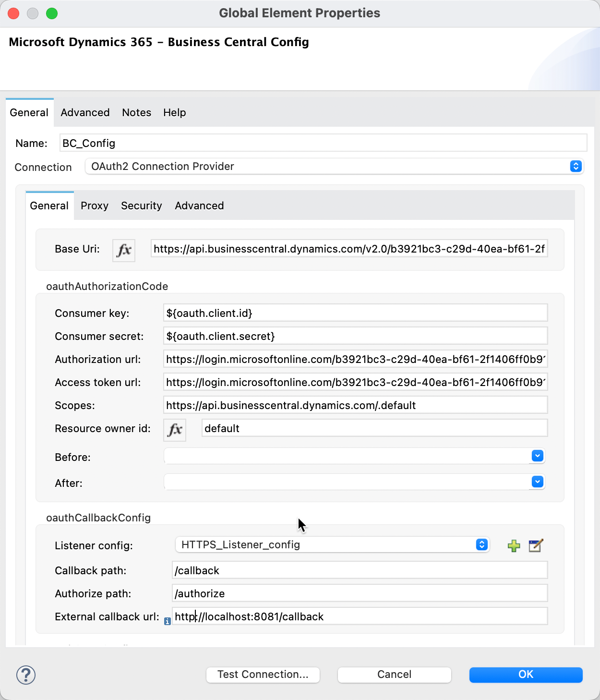Image resolution: width=600 pixels, height=700 pixels.
Task: Click the Name field containing BC_Config
Action: pyautogui.click(x=324, y=143)
